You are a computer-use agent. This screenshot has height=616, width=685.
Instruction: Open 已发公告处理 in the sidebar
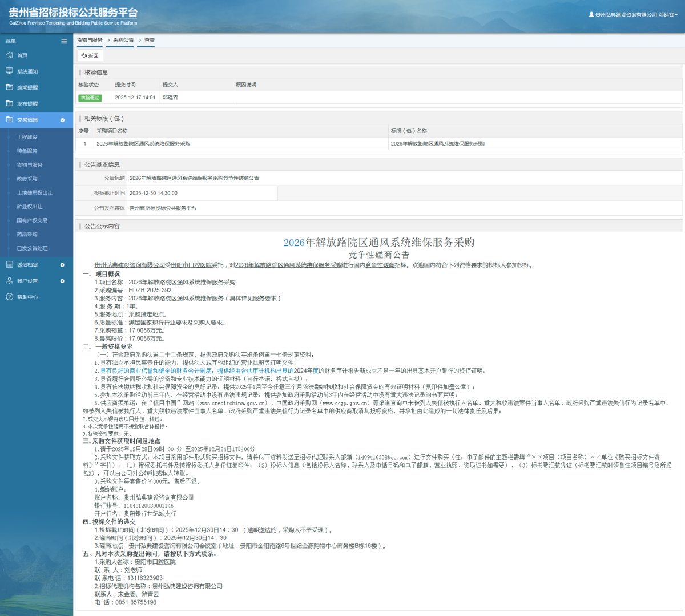32,248
